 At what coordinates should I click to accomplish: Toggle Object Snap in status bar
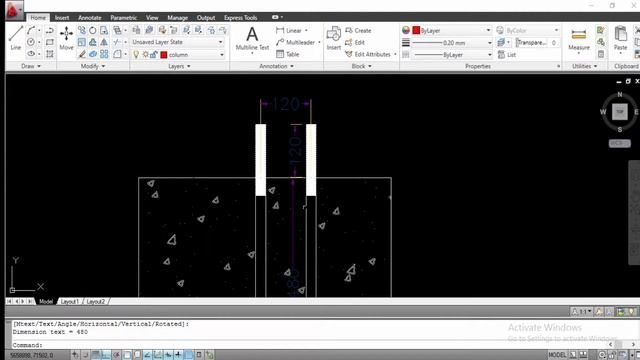point(127,355)
